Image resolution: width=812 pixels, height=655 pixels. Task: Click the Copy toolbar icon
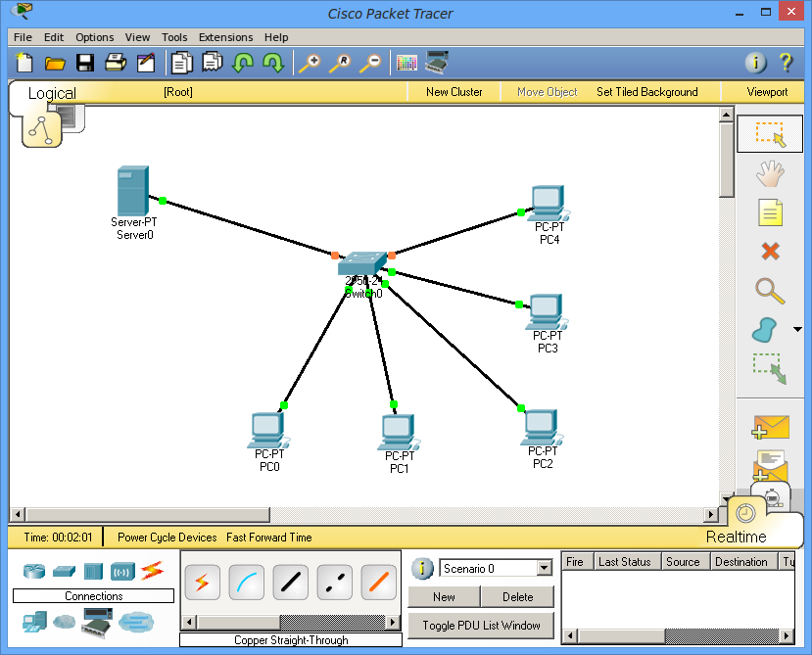click(182, 63)
